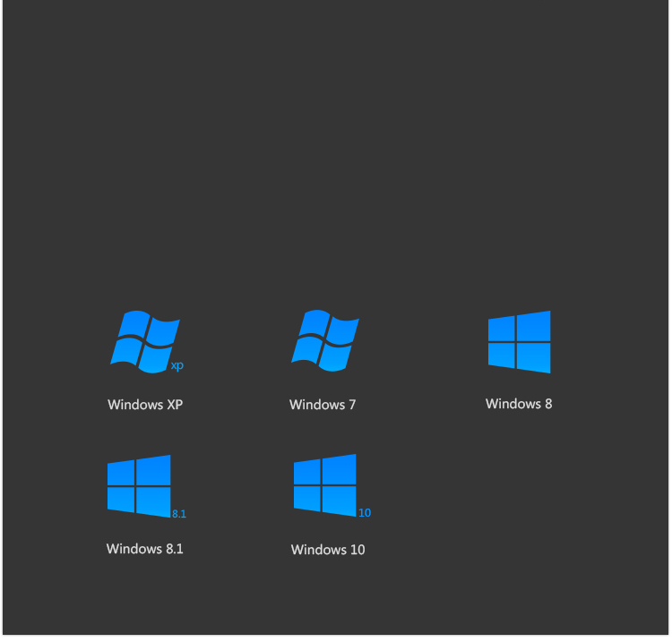
Task: Click the "Windows 8" label
Action: coord(519,404)
